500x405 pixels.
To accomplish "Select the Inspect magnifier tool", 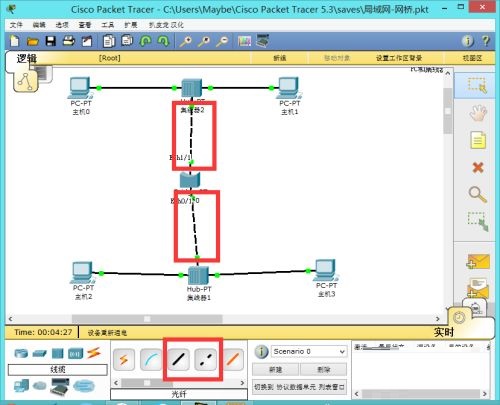I will (478, 195).
